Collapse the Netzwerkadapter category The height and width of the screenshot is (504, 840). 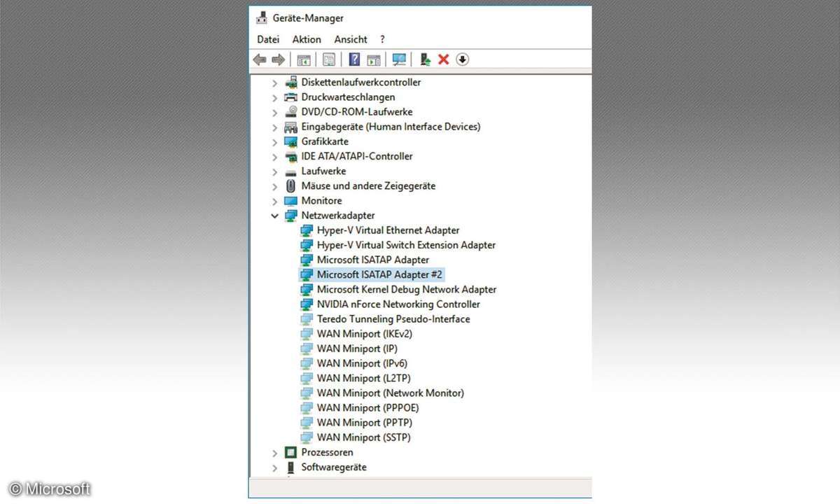(274, 216)
